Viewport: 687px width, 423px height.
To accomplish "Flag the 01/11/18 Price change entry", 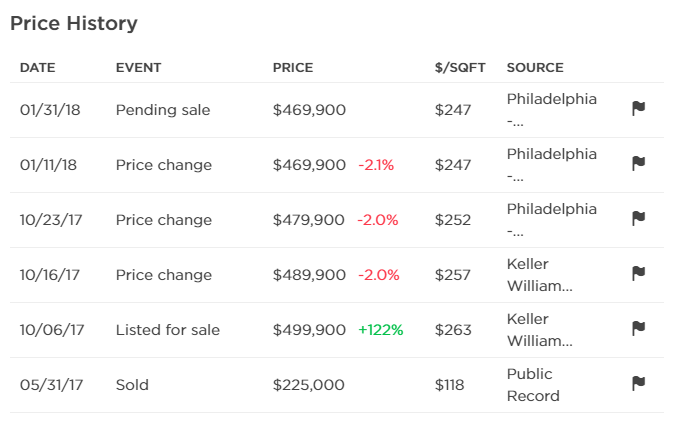I will [x=638, y=164].
